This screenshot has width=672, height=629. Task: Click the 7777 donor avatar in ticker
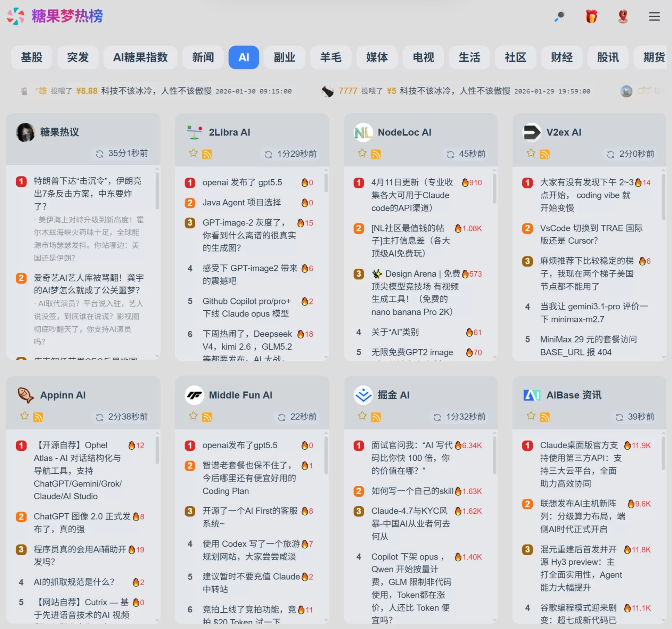pos(327,91)
